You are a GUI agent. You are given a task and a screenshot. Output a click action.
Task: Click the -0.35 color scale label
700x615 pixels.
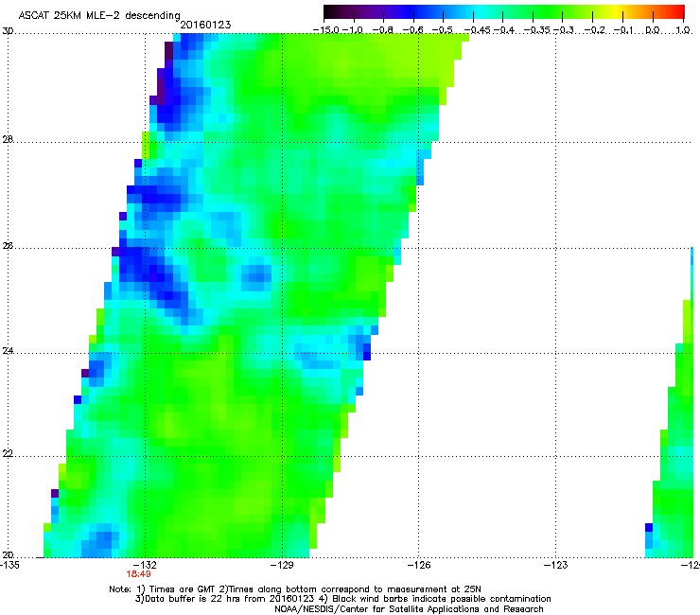[x=536, y=30]
